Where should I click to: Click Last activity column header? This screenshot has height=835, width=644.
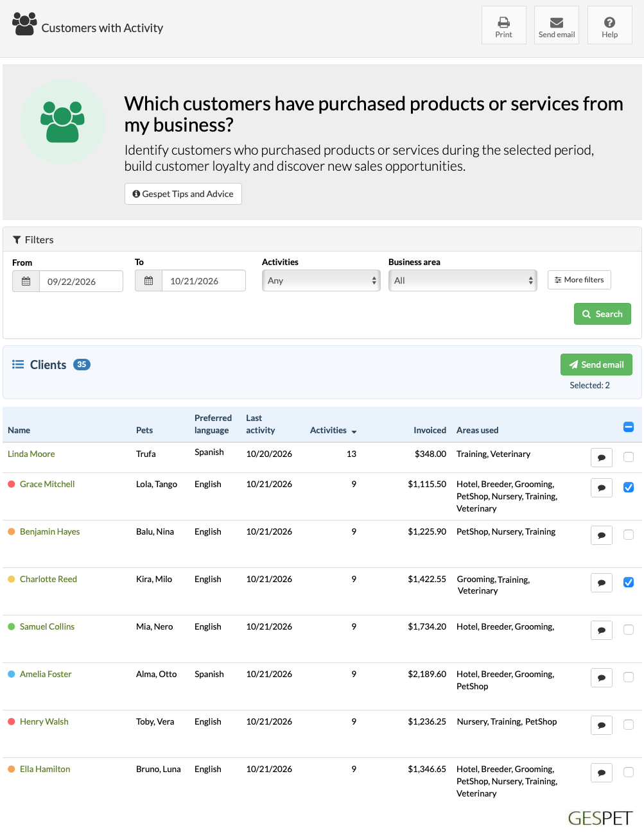[x=261, y=424]
